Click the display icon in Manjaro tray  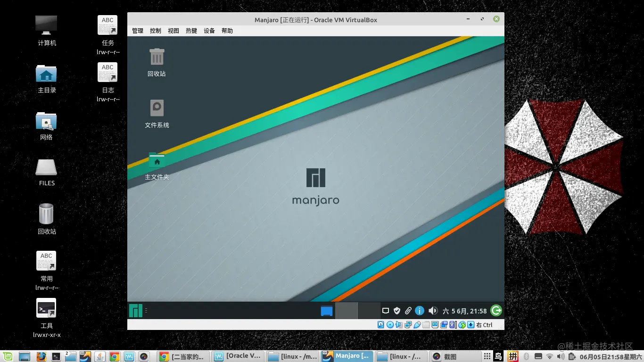[386, 311]
